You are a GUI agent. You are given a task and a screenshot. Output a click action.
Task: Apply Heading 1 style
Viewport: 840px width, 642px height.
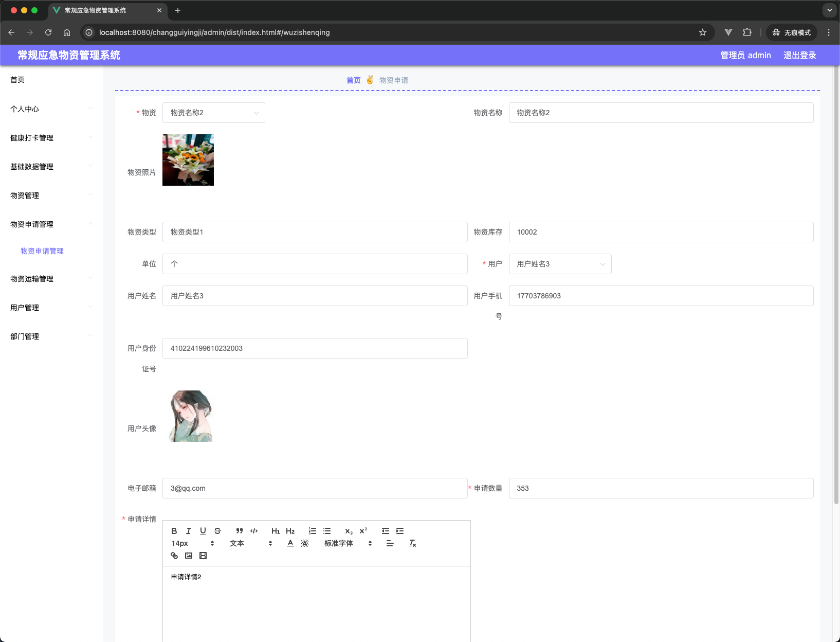click(x=276, y=531)
